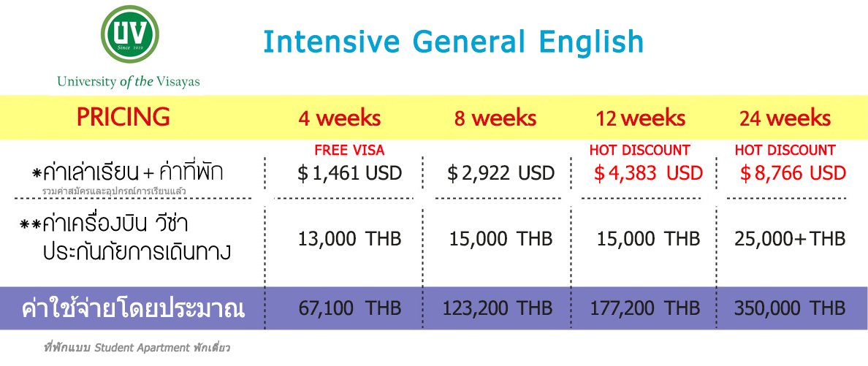Select the 4 weeks column header

[x=340, y=118]
